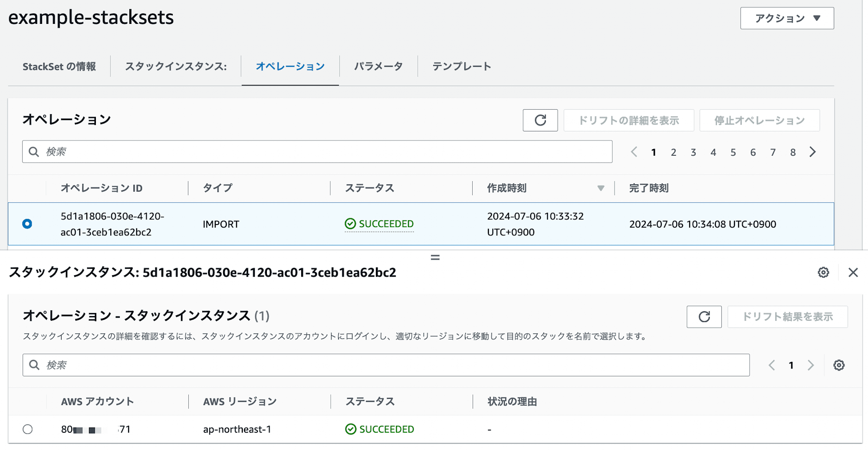Open the StackSet の情報 tab
The height and width of the screenshot is (450, 868).
click(x=59, y=66)
